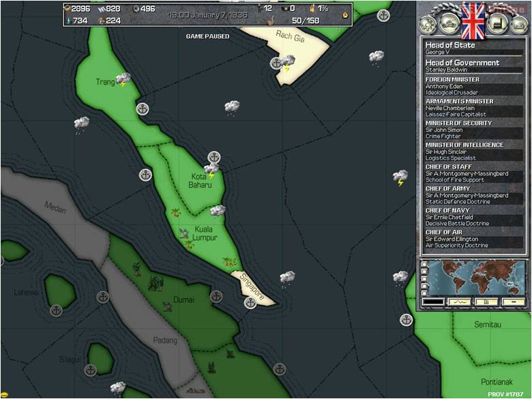Screen dimensions: 532x399
Task: Click the United Kingdom flag
Action: pyautogui.click(x=473, y=21)
